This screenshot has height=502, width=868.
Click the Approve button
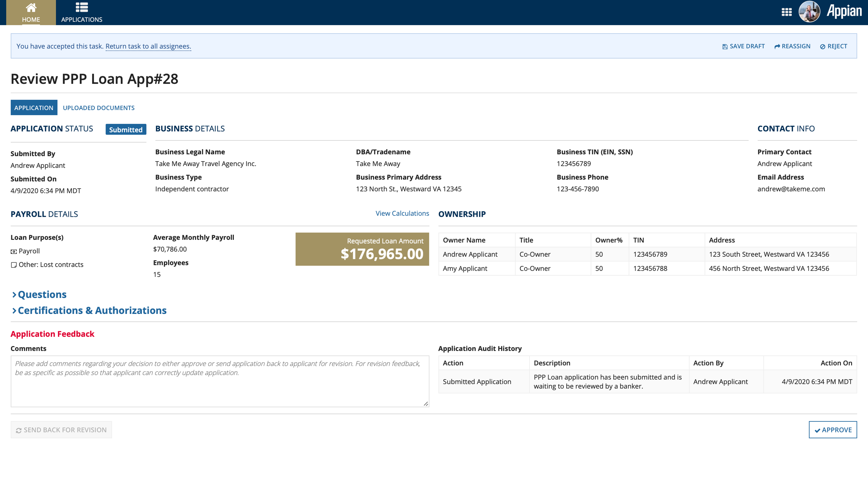833,430
